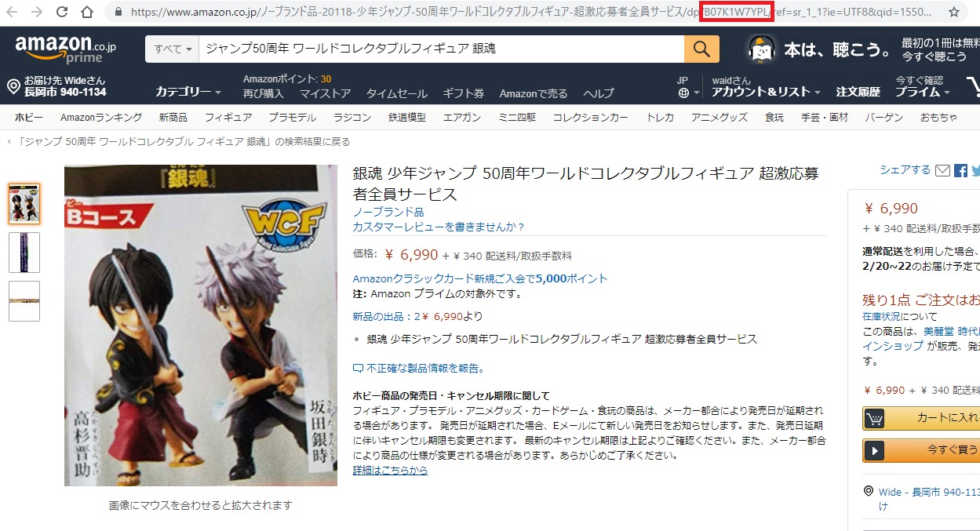
Task: Select ラジコン category tab
Action: (x=352, y=118)
